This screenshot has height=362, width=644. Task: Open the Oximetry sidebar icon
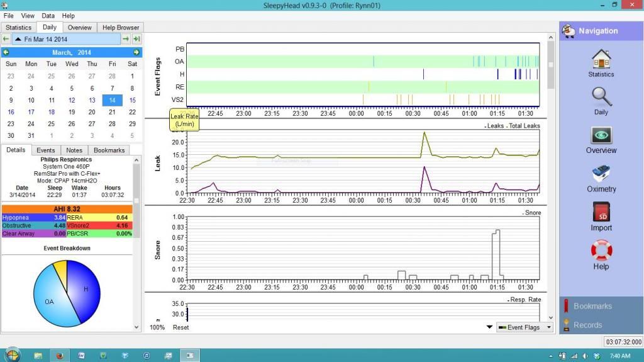tap(601, 178)
